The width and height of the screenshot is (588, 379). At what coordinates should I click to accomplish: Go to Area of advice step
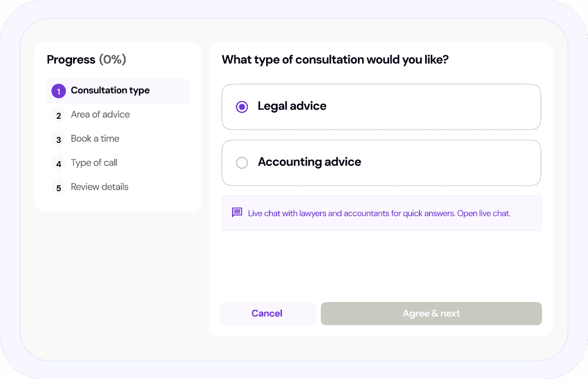tap(100, 114)
